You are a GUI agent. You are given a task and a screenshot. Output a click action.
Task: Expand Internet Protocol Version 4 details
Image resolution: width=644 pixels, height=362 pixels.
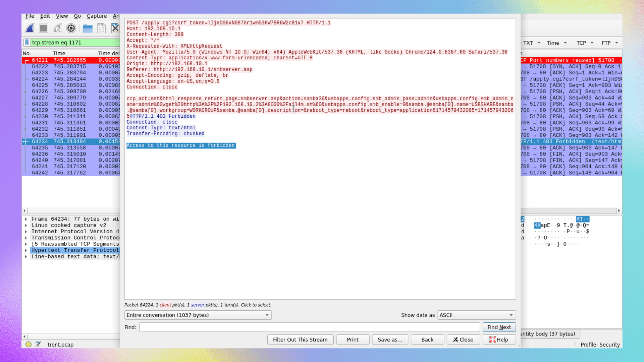point(26,231)
